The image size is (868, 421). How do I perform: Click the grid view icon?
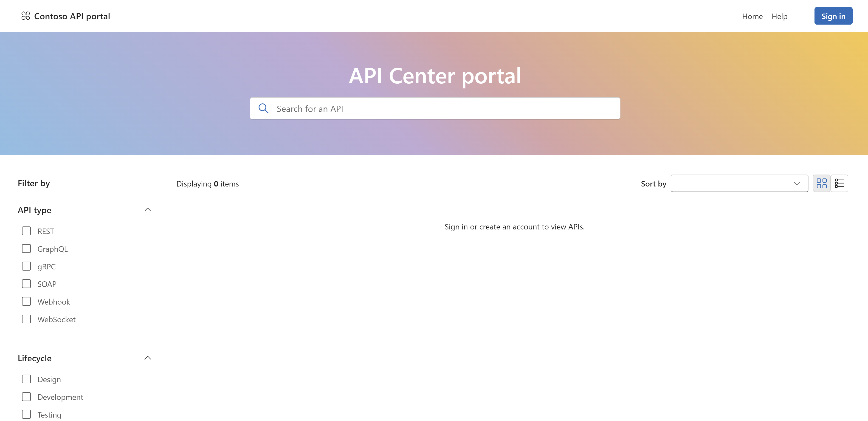(822, 183)
